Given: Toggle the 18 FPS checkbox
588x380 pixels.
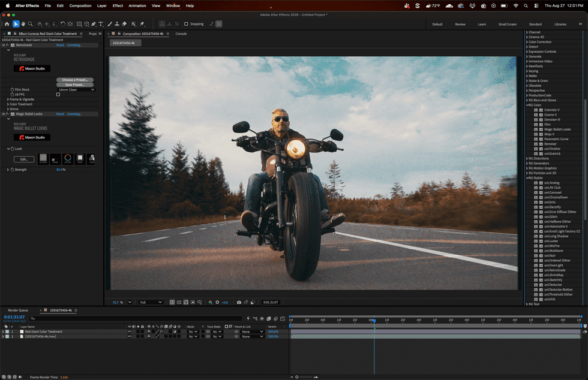Looking at the screenshot, I should tap(58, 95).
